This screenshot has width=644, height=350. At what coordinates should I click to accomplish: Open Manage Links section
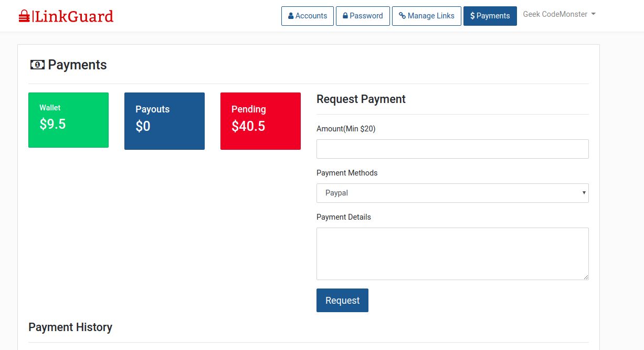(427, 16)
